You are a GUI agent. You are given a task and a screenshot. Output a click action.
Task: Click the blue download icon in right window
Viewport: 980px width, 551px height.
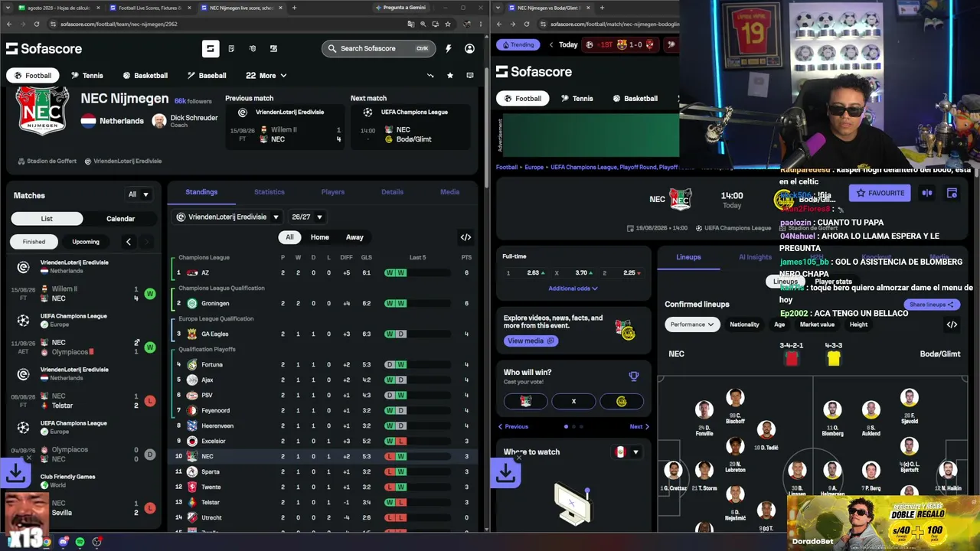point(505,474)
